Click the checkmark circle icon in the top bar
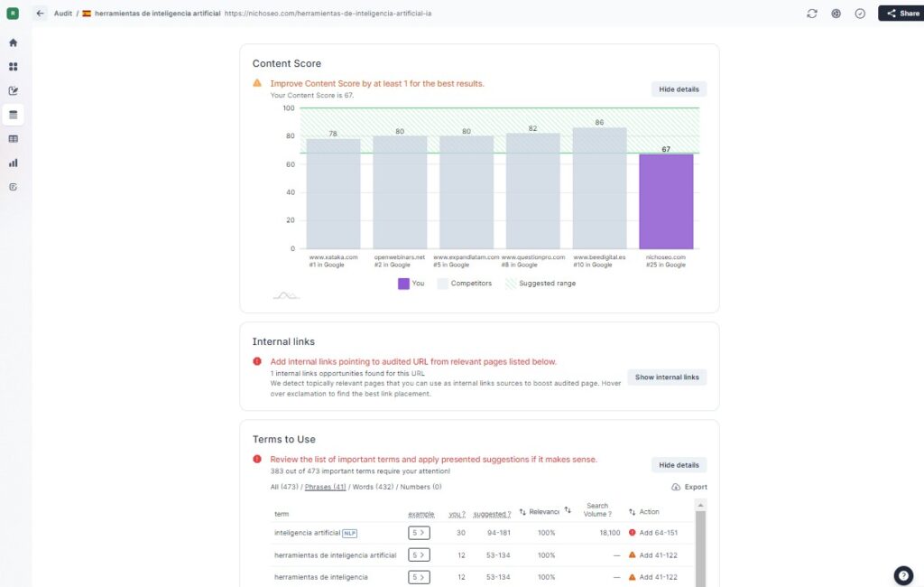Screen dimensions: 924x587 point(860,14)
